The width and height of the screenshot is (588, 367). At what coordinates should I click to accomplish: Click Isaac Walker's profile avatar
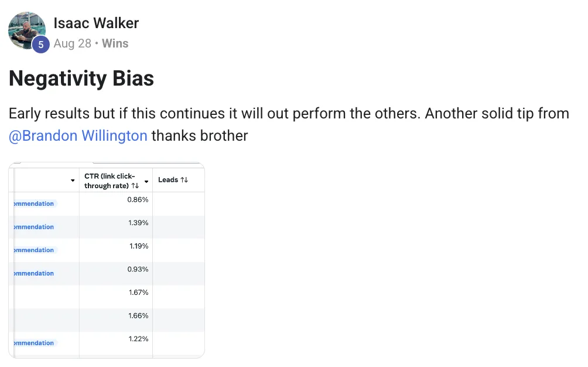point(26,29)
